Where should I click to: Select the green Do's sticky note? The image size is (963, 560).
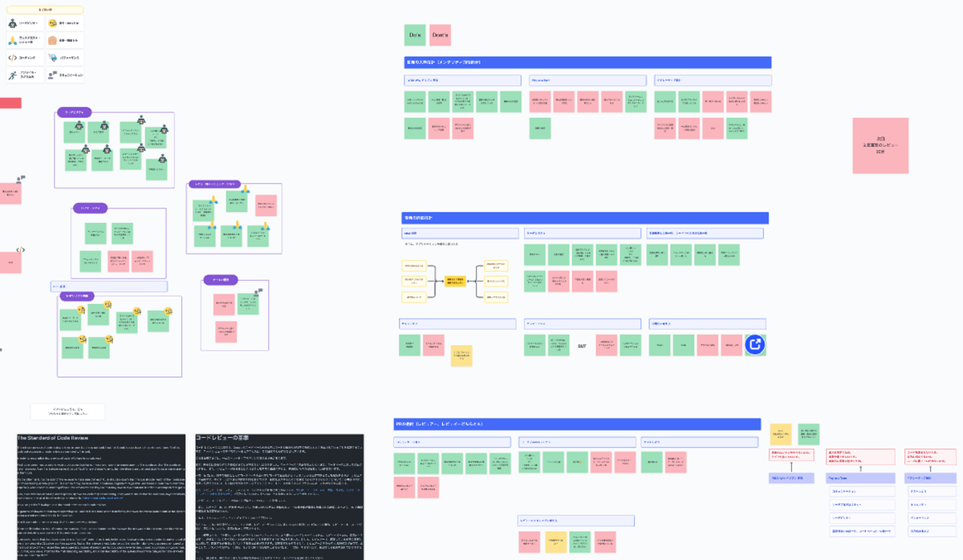click(x=415, y=35)
